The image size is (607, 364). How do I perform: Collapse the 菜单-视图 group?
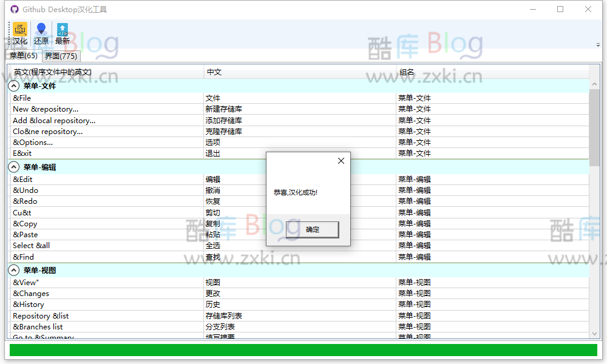click(x=13, y=271)
